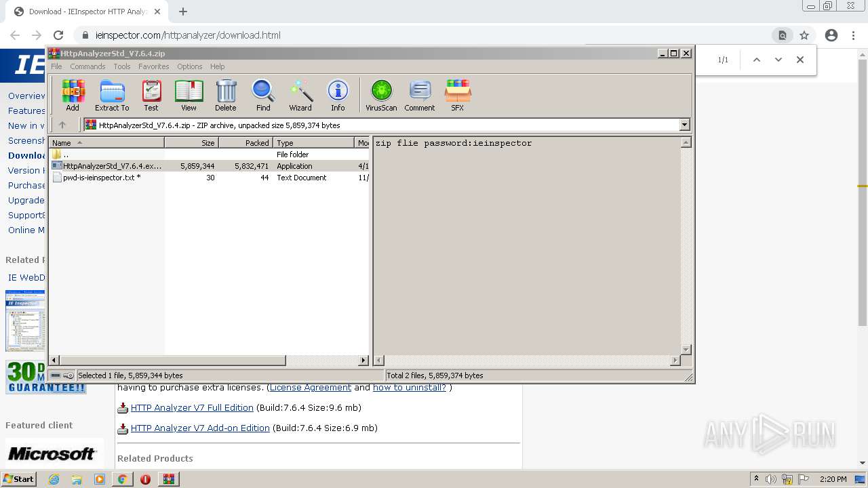The width and height of the screenshot is (868, 488).
Task: Open the Comment tool
Action: coord(420,96)
